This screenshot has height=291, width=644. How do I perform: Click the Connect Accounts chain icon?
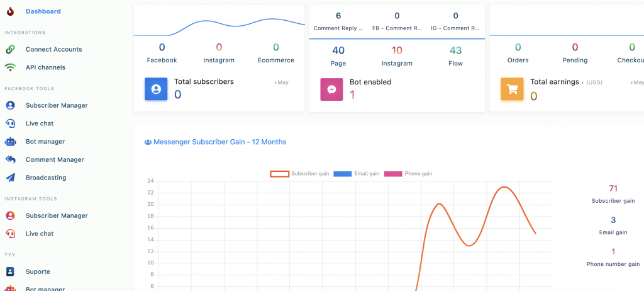click(x=10, y=49)
